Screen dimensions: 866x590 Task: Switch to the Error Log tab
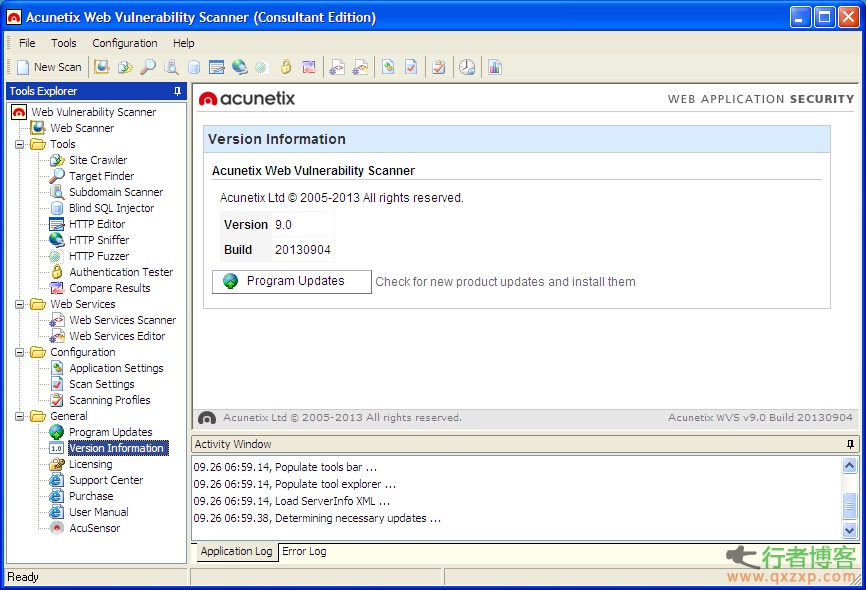[x=304, y=551]
